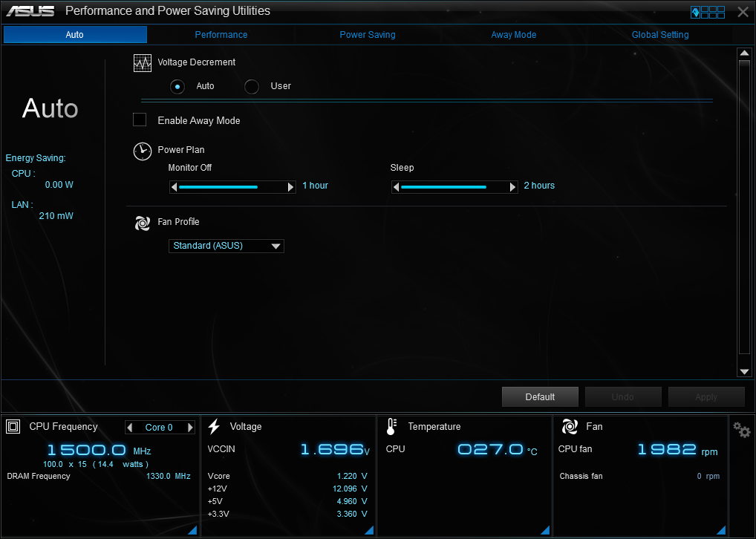Image resolution: width=756 pixels, height=539 pixels.
Task: Expand Voltage panel corner triangle
Action: coord(369,530)
